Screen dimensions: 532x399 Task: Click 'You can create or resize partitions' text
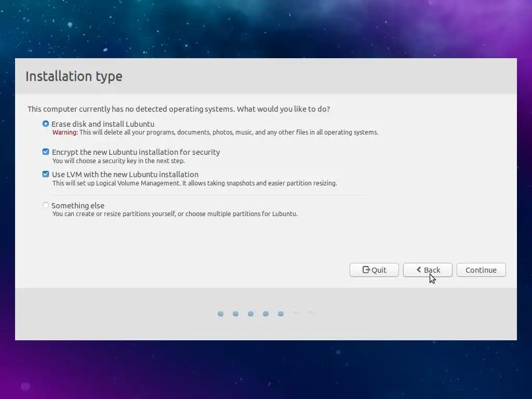click(x=175, y=214)
